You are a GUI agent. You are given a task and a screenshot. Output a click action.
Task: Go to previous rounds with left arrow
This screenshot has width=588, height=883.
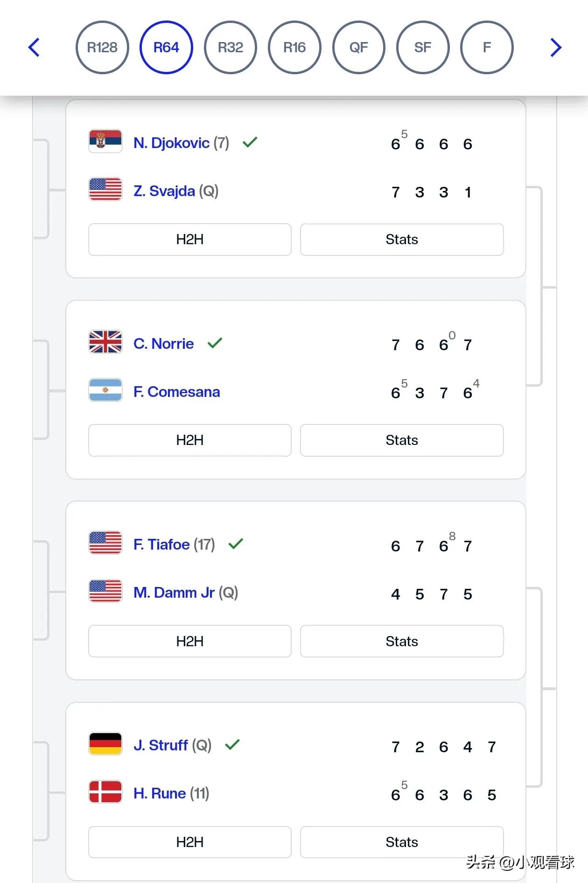[x=34, y=47]
